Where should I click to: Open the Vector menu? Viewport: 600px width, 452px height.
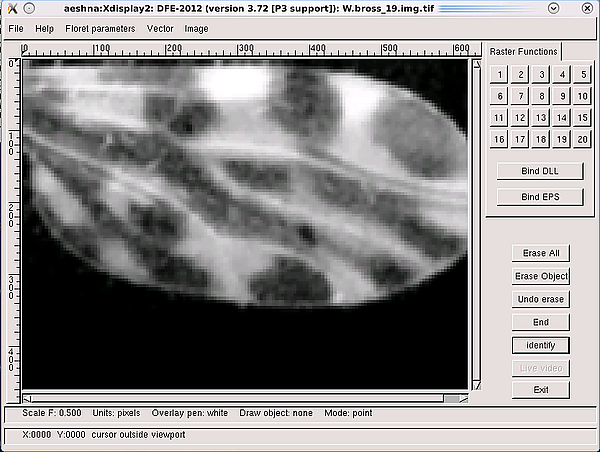160,29
